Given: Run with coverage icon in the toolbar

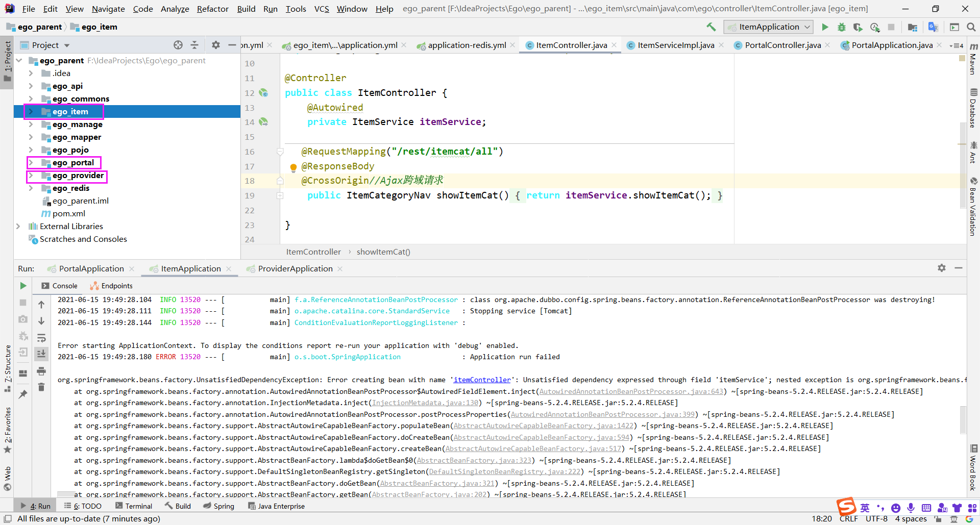Looking at the screenshot, I should tap(858, 27).
